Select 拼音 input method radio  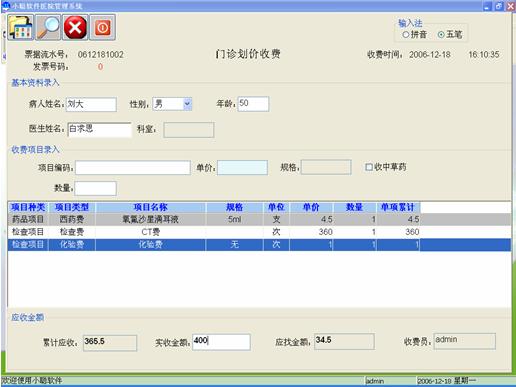(x=406, y=34)
